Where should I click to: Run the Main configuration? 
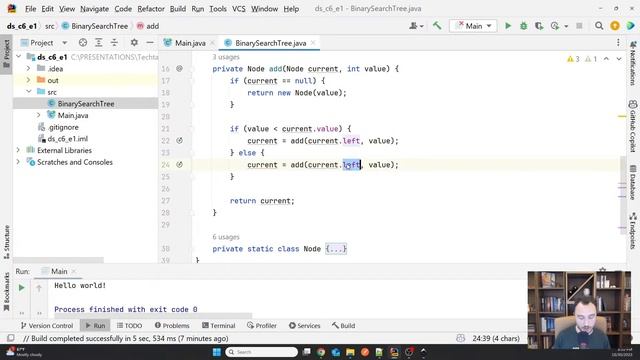coord(508,26)
